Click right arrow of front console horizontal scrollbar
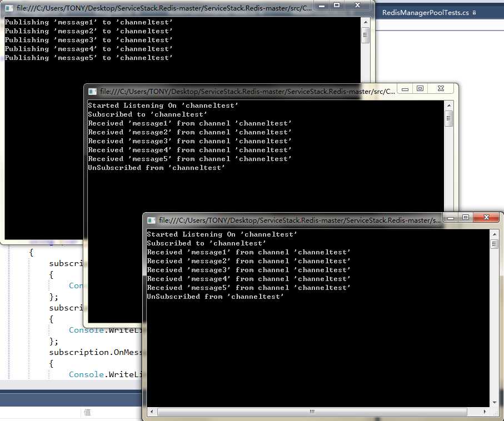 485,412
